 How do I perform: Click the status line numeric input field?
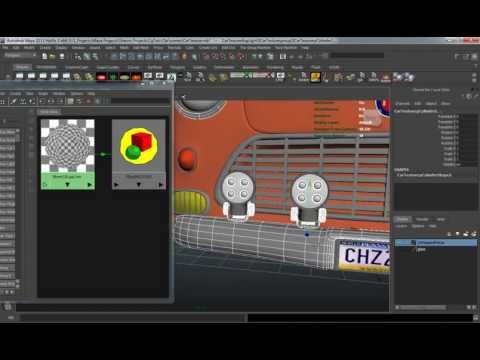(x=357, y=55)
